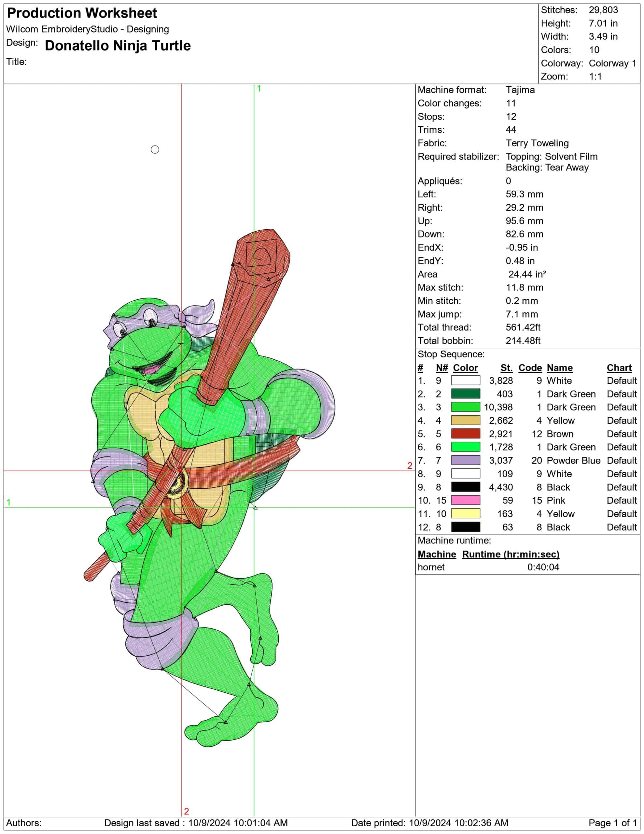Click the 'Runtime (hr:min:sec)' header
The height and width of the screenshot is (834, 644).
pyautogui.click(x=511, y=554)
